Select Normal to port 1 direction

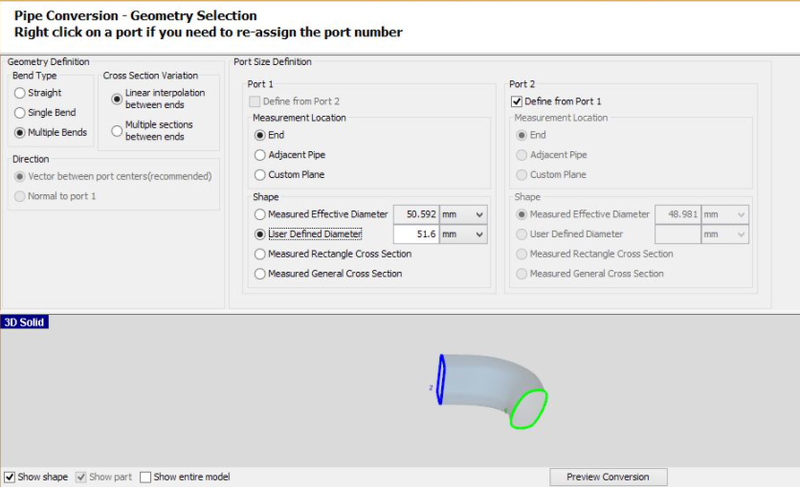pos(20,197)
